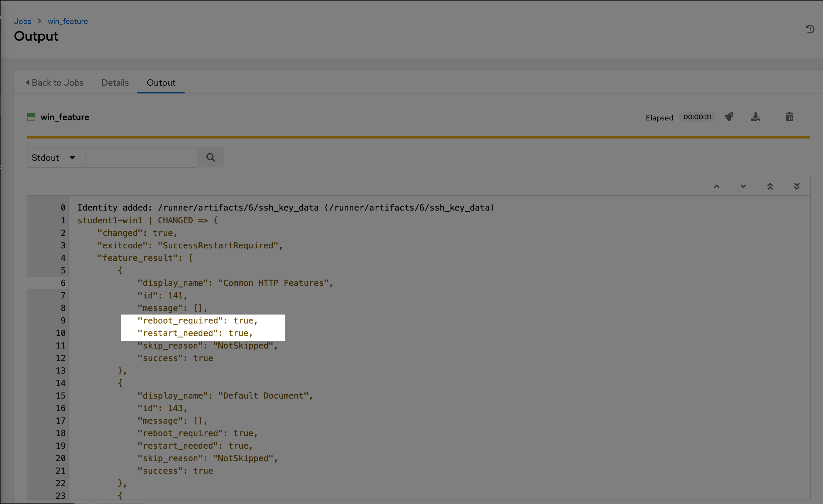Screen dimensions: 823x504
Task: Click the '"success": true' line 12
Action: pos(175,358)
